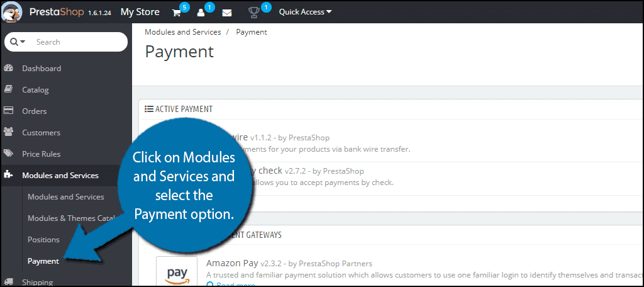This screenshot has height=287, width=644.
Task: Click Modules and Services breadcrumb link
Action: click(x=183, y=31)
